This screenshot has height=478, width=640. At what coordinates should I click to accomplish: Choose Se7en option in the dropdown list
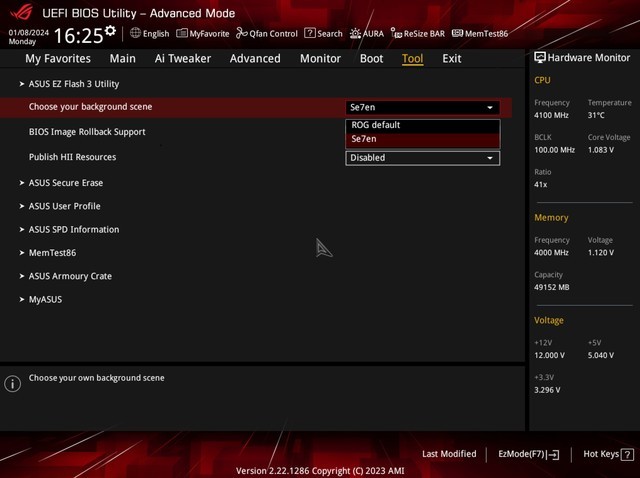422,139
